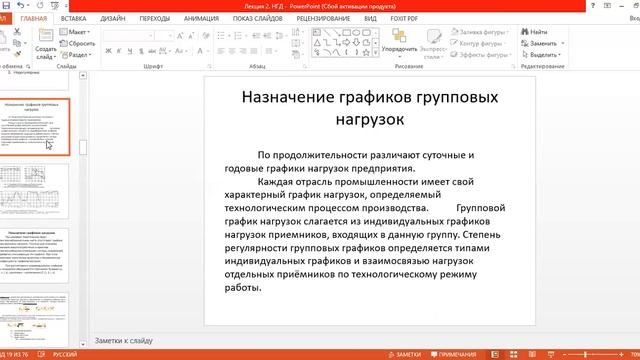Expand the shapes gallery
This screenshot has height=360, width=640.
tap(376, 53)
